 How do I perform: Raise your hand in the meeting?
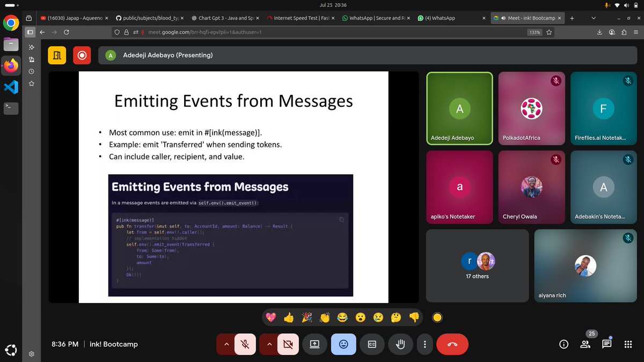[400, 344]
